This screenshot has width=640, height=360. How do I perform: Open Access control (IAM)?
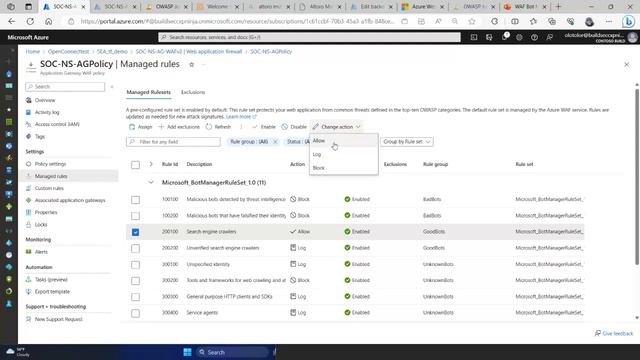point(57,124)
